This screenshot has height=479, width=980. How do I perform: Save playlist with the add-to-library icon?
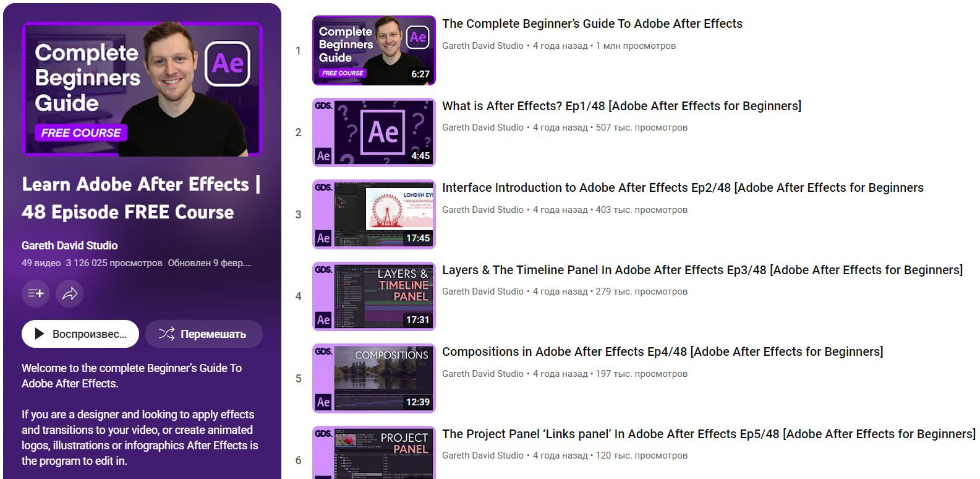click(35, 293)
